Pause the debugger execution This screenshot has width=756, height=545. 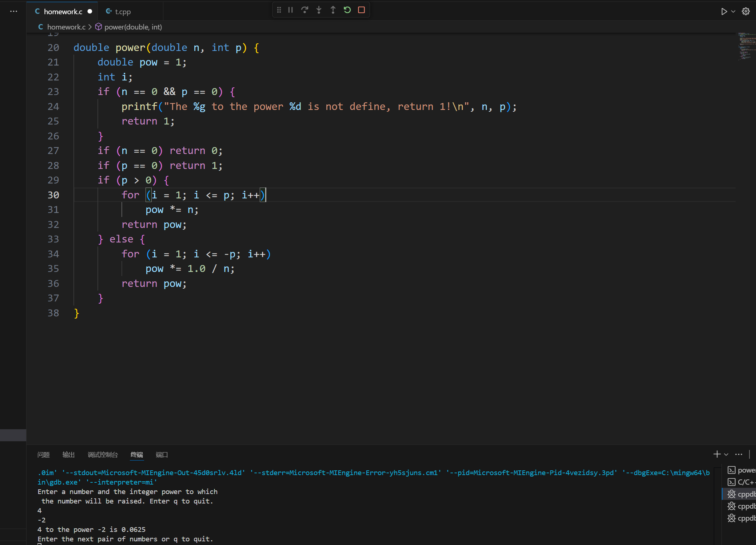pos(290,10)
